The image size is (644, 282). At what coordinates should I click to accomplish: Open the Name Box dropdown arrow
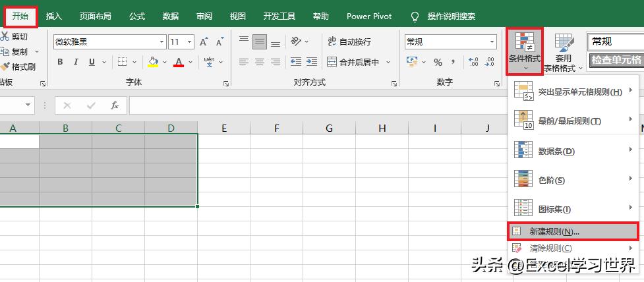coord(28,105)
